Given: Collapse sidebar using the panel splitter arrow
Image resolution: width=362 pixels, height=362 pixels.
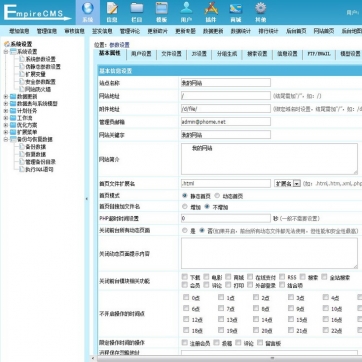Looking at the screenshot, I should click(x=87, y=199).
